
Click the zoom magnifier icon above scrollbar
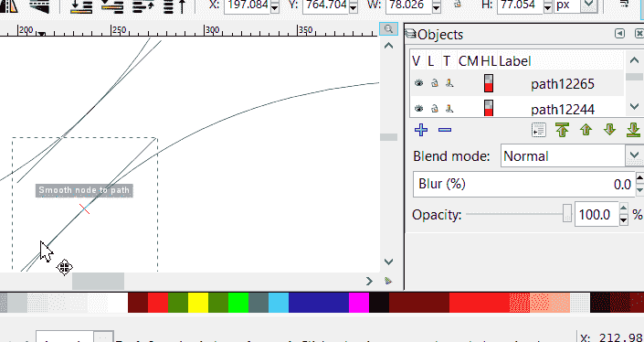coord(388,29)
